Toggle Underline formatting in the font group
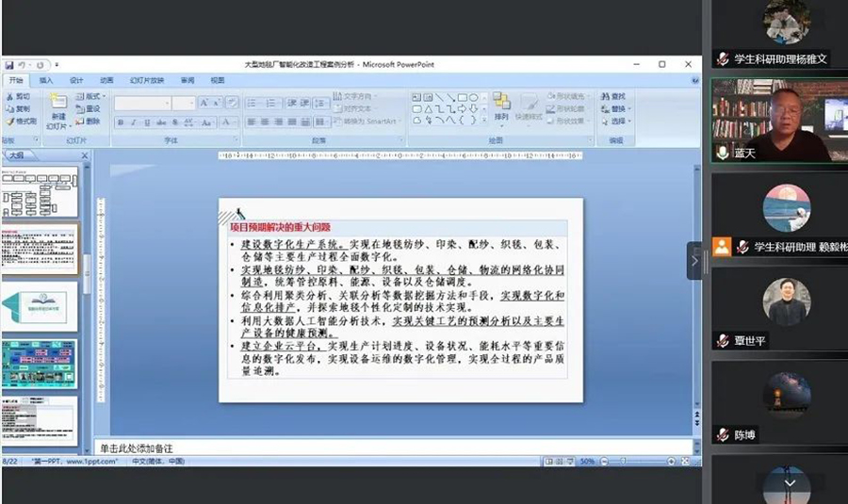The height and width of the screenshot is (504, 848). pos(147,122)
